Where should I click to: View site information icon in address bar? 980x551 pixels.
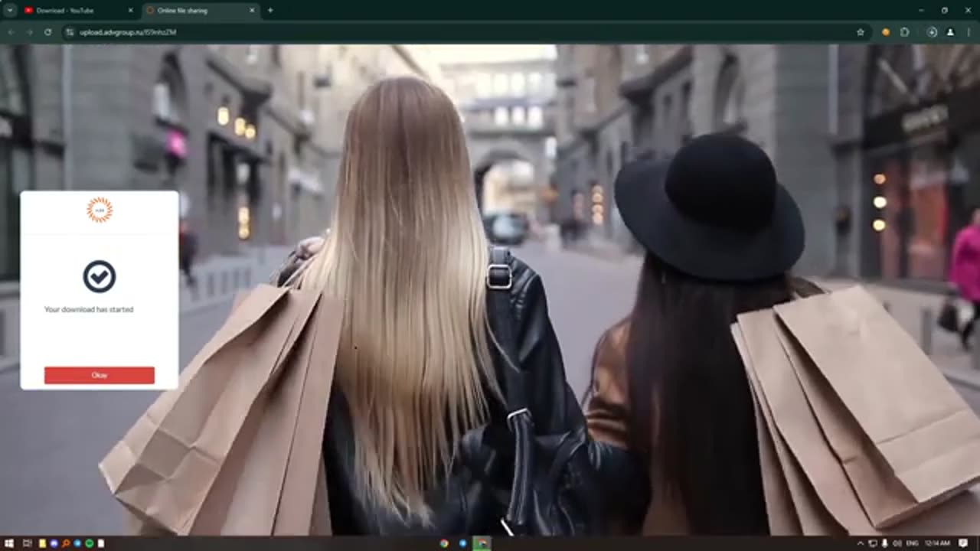coord(70,32)
